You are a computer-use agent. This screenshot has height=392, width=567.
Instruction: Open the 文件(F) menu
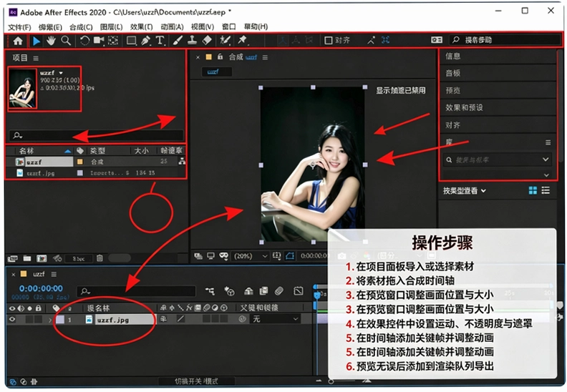(19, 26)
